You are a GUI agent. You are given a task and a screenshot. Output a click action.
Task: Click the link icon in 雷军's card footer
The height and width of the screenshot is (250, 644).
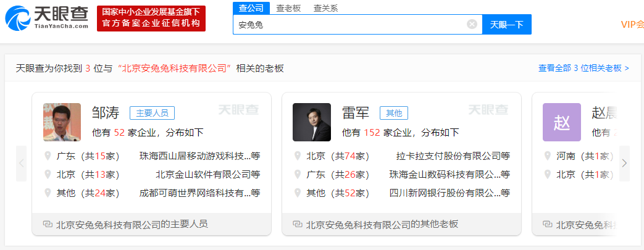(x=298, y=224)
